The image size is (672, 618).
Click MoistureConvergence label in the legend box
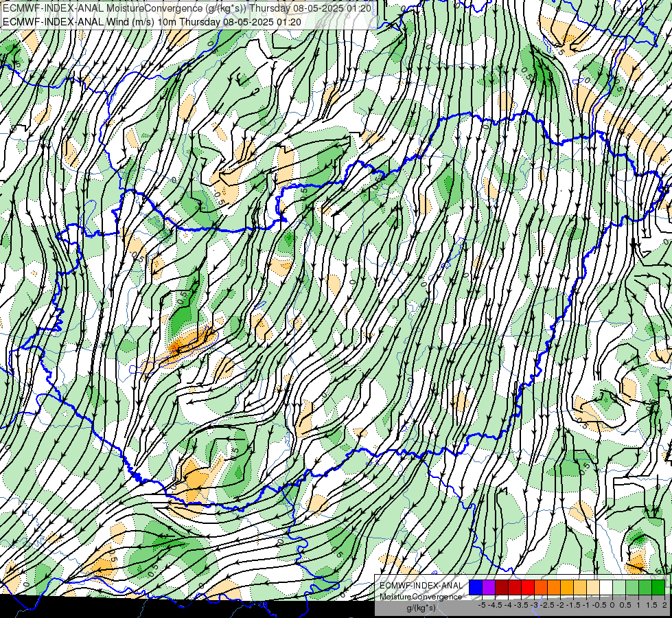coord(421,597)
